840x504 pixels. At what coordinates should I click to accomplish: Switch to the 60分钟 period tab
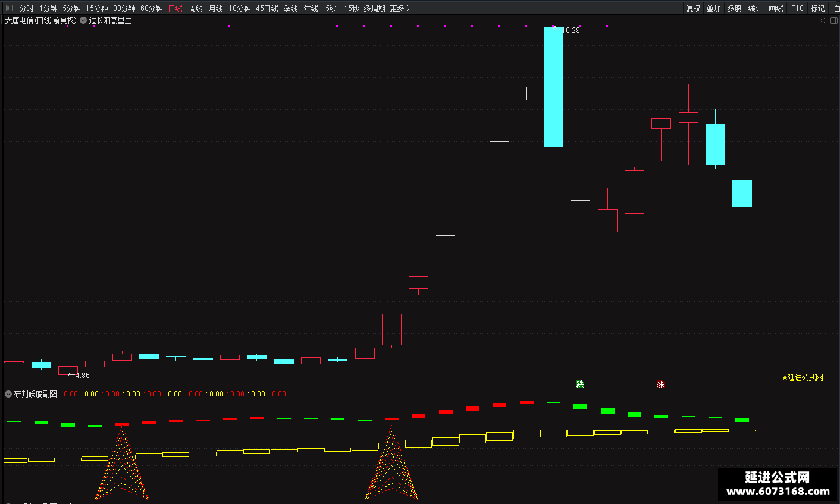tap(152, 8)
